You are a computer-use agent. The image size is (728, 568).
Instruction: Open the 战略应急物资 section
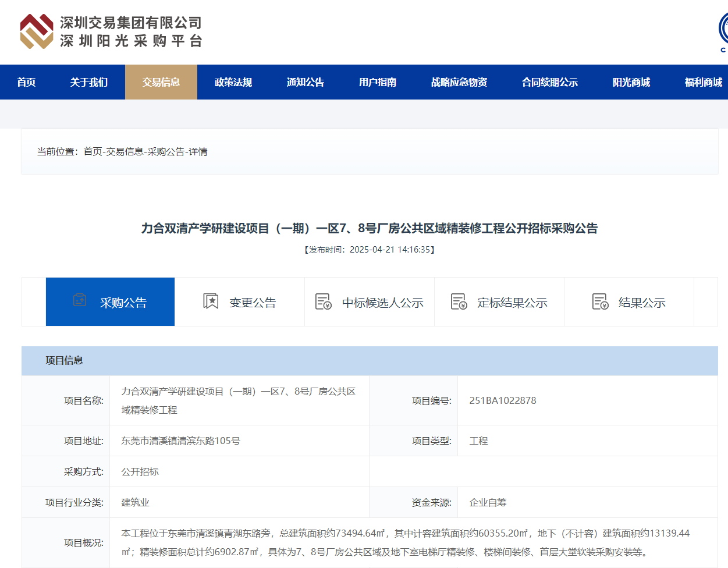pyautogui.click(x=459, y=82)
